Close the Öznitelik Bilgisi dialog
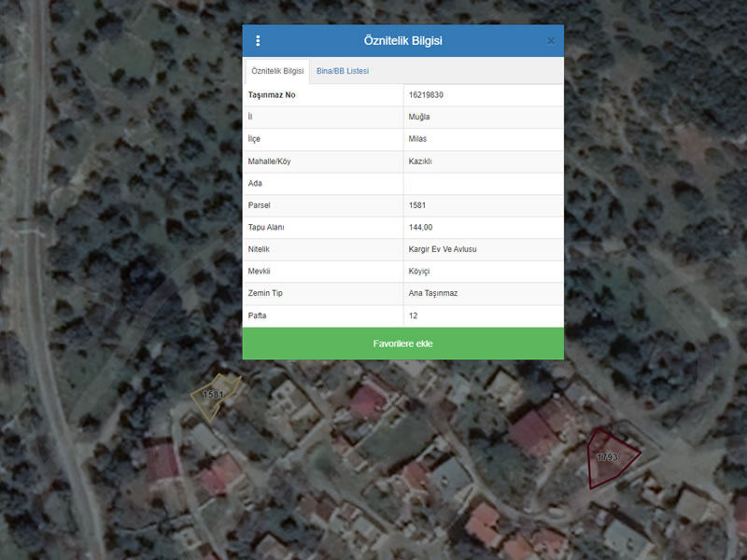This screenshot has width=747, height=560. (551, 41)
